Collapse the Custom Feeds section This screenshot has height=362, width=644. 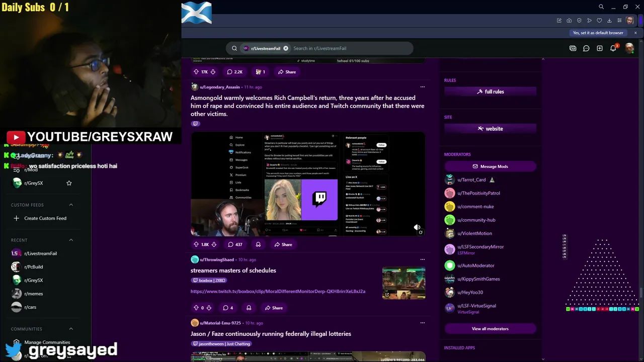(71, 205)
